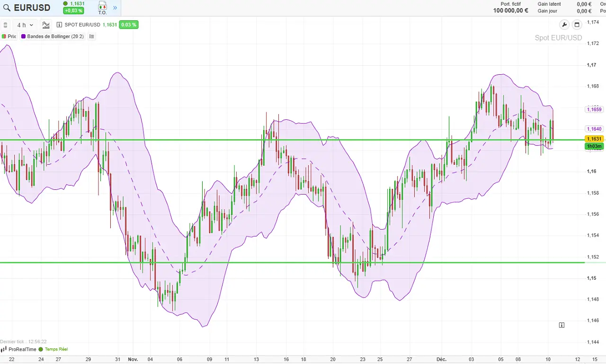This screenshot has height=364, width=606.
Task: Click the indicator list icon beside Bandes de Bollinger
Action: pos(91,36)
